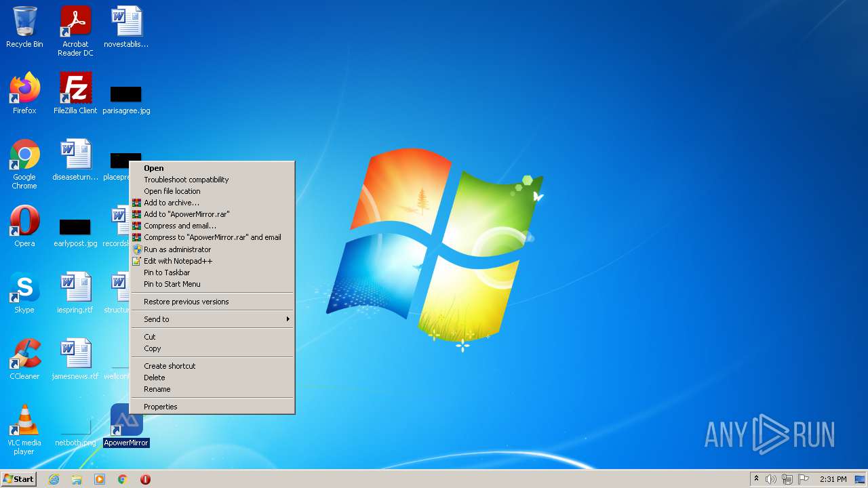Viewport: 868px width, 488px height.
Task: Choose Pin to Taskbar
Action: point(212,272)
